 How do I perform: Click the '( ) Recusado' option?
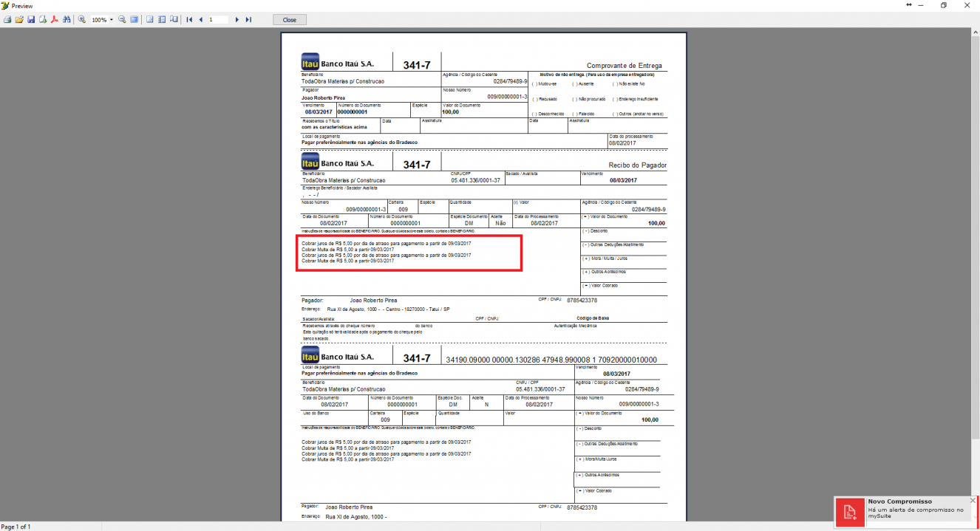(x=545, y=99)
